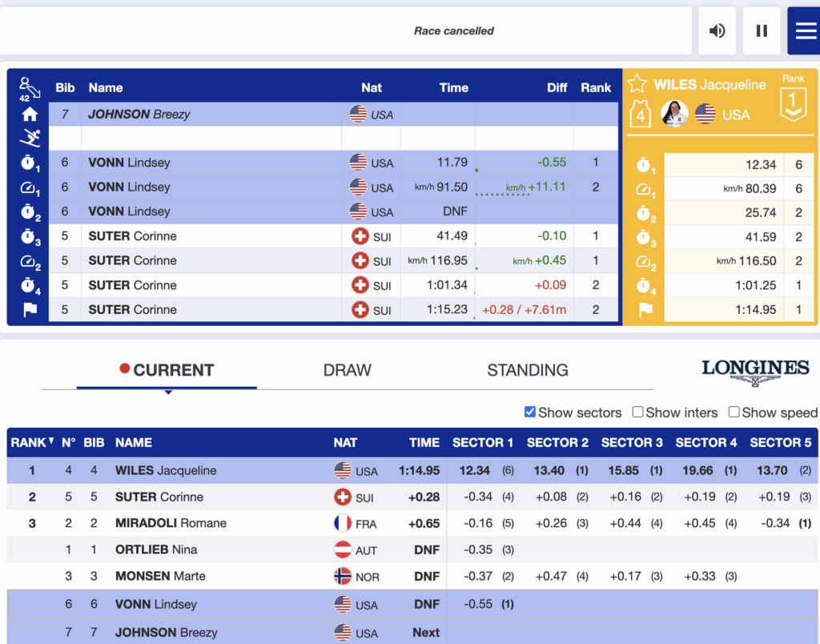Switch to the DRAW tab
The width and height of the screenshot is (820, 644).
pyautogui.click(x=347, y=370)
